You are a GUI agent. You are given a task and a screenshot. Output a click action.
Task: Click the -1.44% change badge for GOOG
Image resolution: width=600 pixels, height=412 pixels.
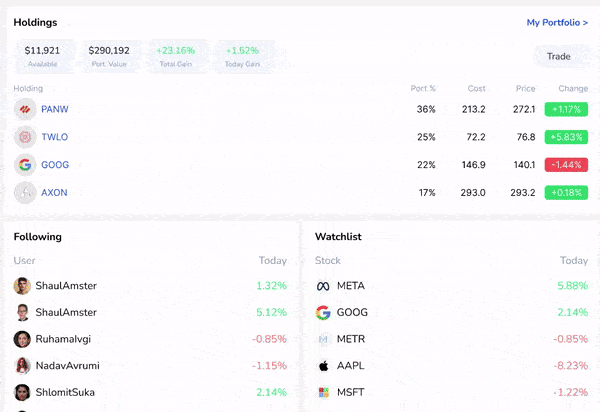[566, 165]
